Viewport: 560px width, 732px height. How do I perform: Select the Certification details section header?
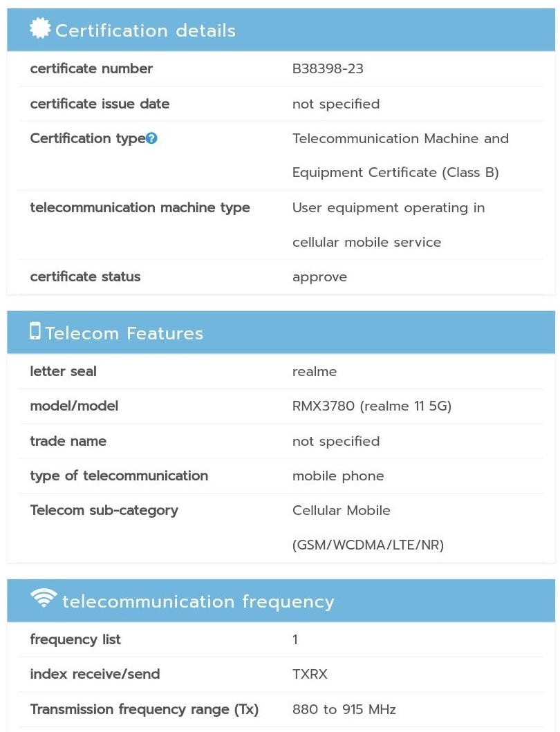pyautogui.click(x=145, y=30)
